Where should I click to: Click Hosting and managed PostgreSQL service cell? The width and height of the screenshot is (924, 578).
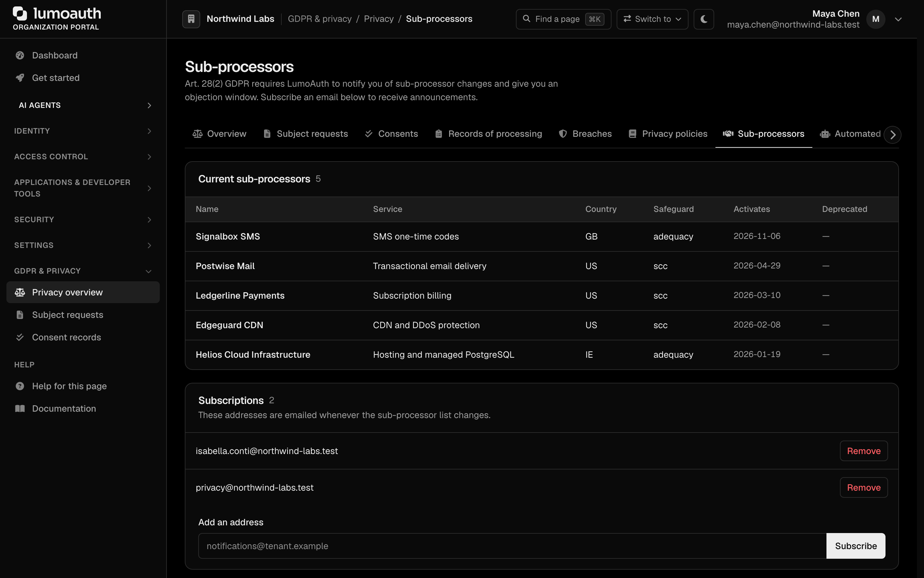click(443, 355)
